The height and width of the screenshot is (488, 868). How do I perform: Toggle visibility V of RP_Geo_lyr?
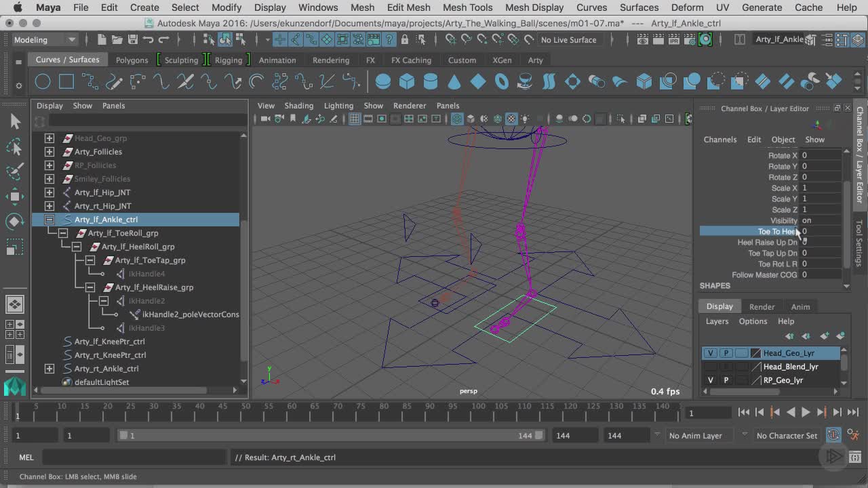point(710,380)
